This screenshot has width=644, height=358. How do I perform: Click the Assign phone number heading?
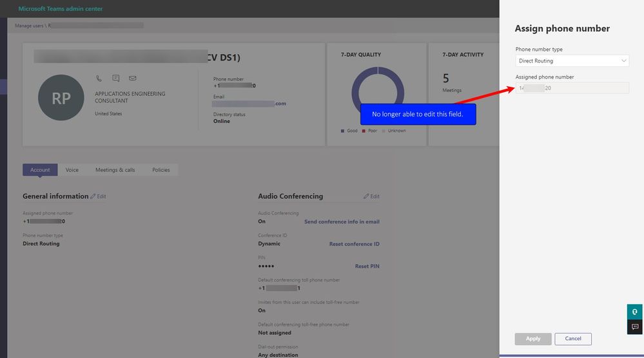(562, 28)
